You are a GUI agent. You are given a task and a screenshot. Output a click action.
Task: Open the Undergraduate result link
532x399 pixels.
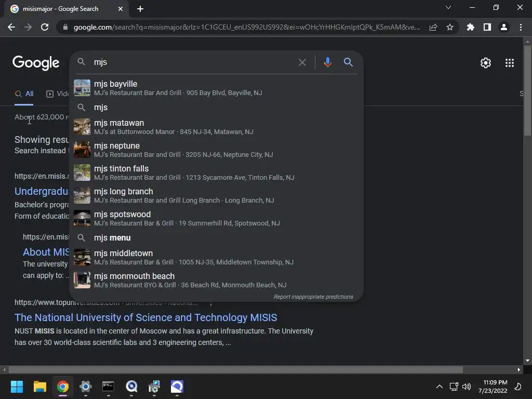[x=42, y=191]
